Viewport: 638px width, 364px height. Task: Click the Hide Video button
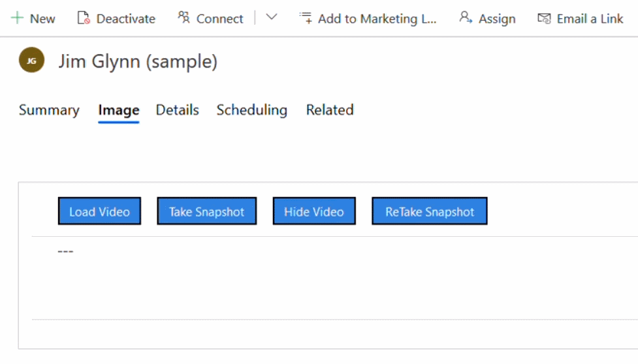(x=314, y=211)
